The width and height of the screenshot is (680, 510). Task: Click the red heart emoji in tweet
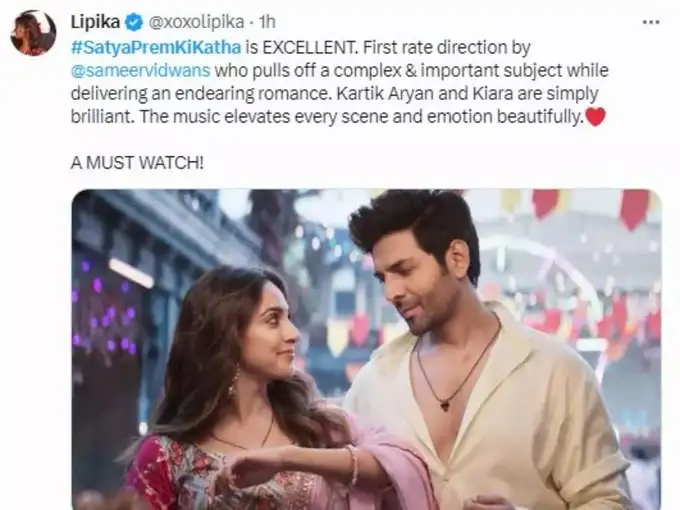point(595,117)
